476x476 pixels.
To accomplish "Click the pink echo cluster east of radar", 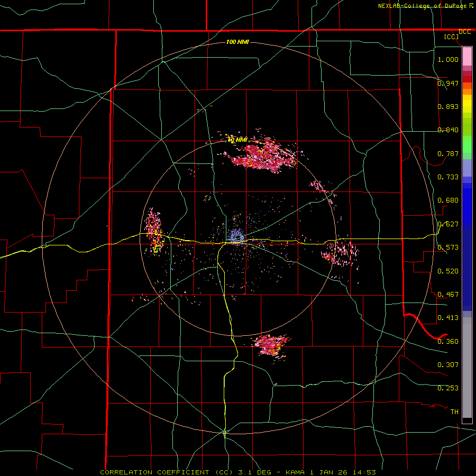I will 341,253.
